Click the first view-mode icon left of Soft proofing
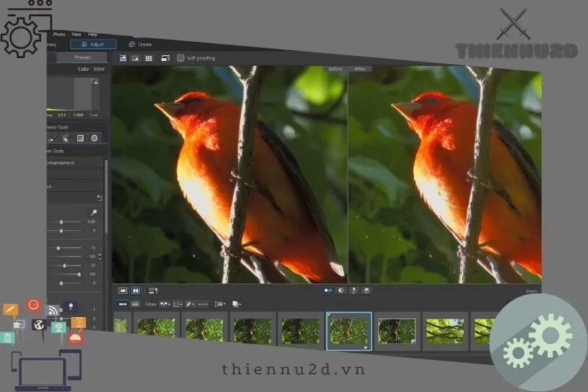 [x=123, y=58]
